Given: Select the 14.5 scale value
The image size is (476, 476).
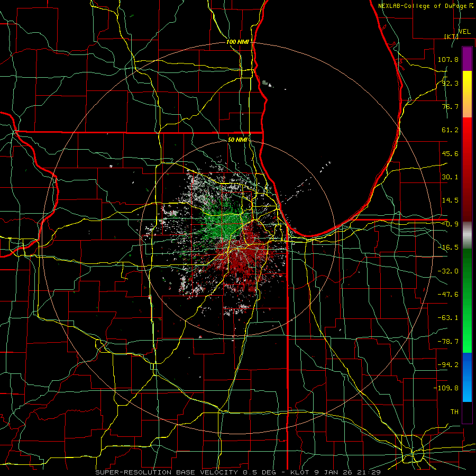Looking at the screenshot, I should coord(450,200).
